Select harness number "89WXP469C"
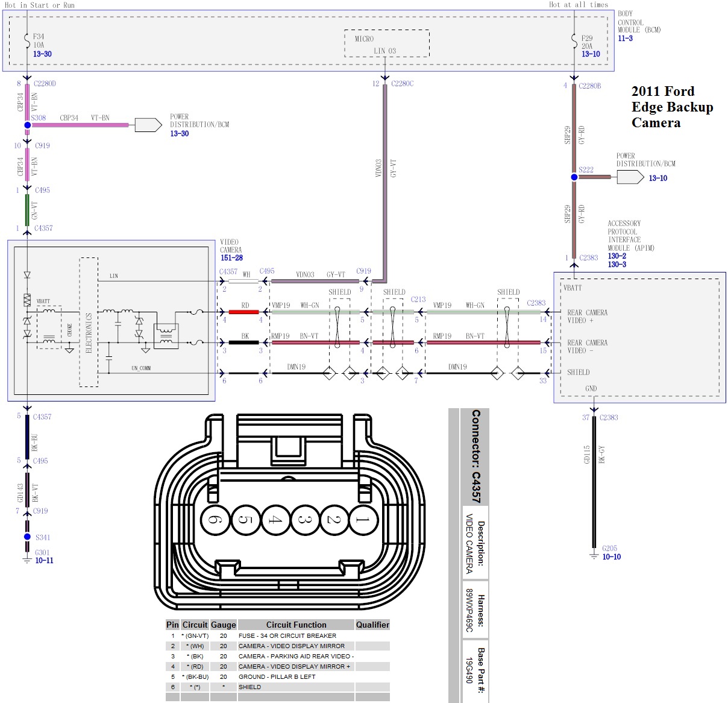Image resolution: width=728 pixels, height=703 pixels. pyautogui.click(x=469, y=611)
